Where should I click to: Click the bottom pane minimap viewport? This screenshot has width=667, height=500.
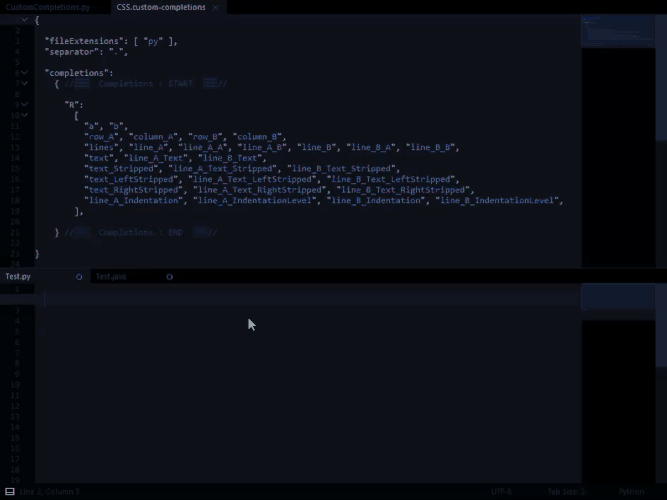(618, 296)
